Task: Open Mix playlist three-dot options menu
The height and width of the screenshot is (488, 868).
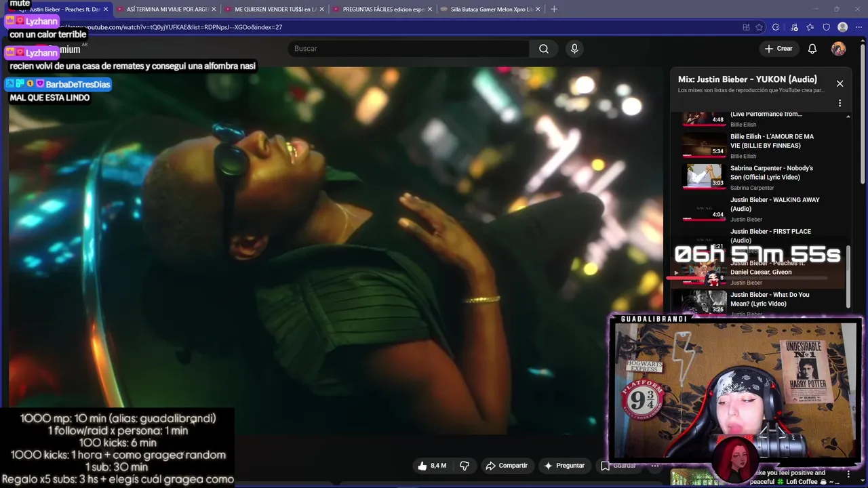Action: tap(840, 103)
